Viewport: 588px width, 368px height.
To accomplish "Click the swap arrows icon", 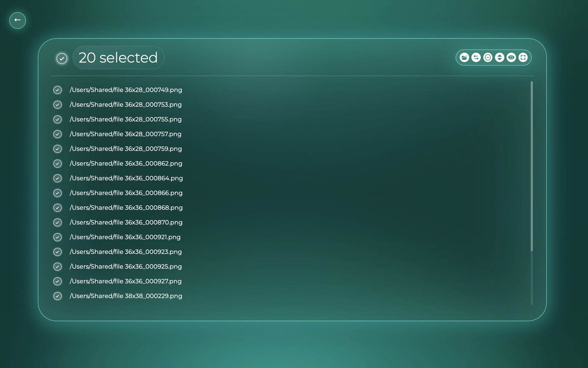I will (476, 57).
